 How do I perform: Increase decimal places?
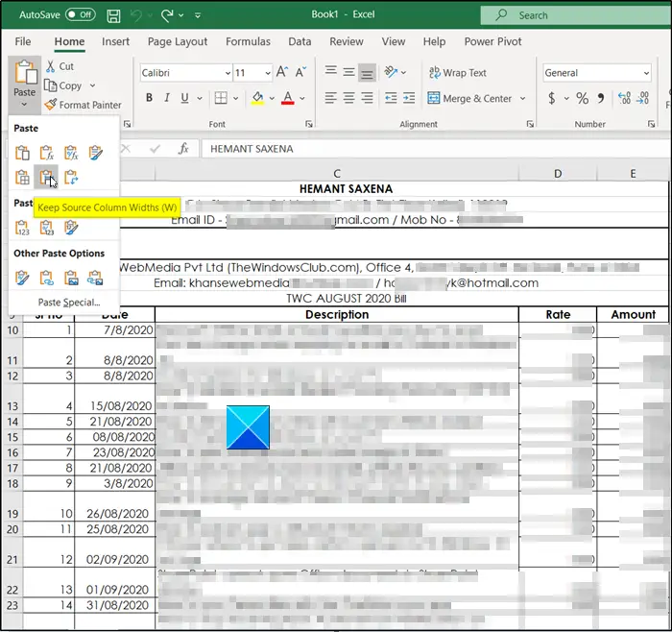(x=624, y=98)
